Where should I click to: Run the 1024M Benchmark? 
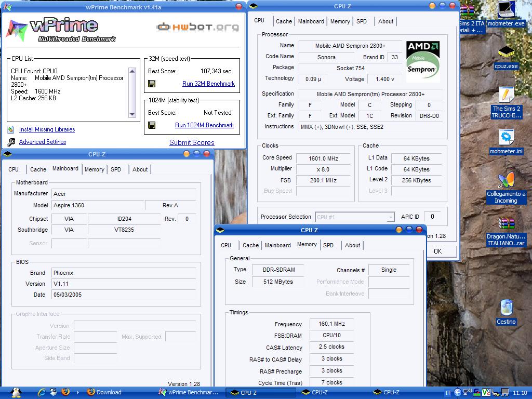click(x=204, y=125)
